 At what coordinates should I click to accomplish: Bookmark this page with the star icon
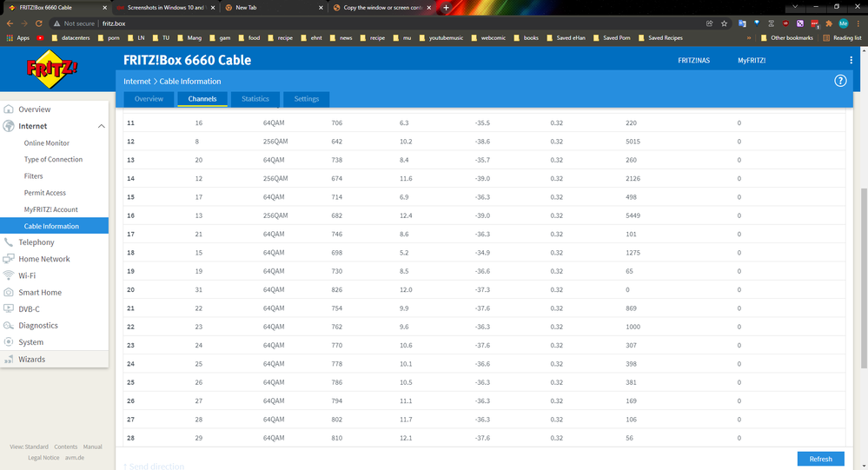point(724,23)
